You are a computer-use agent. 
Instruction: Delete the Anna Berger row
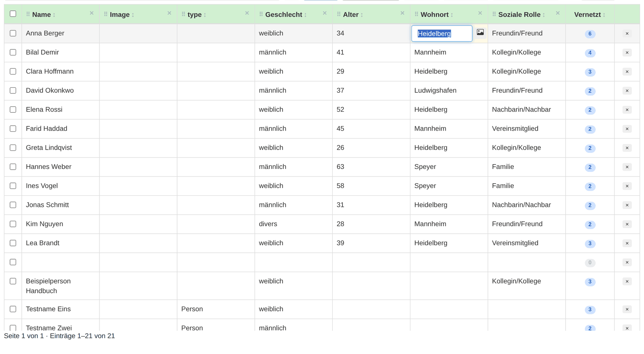627,34
